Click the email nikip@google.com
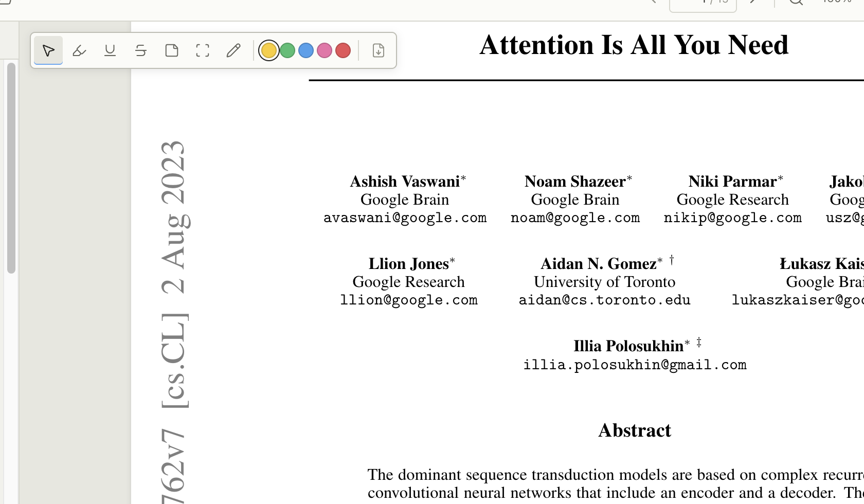The width and height of the screenshot is (864, 504). pos(732,218)
